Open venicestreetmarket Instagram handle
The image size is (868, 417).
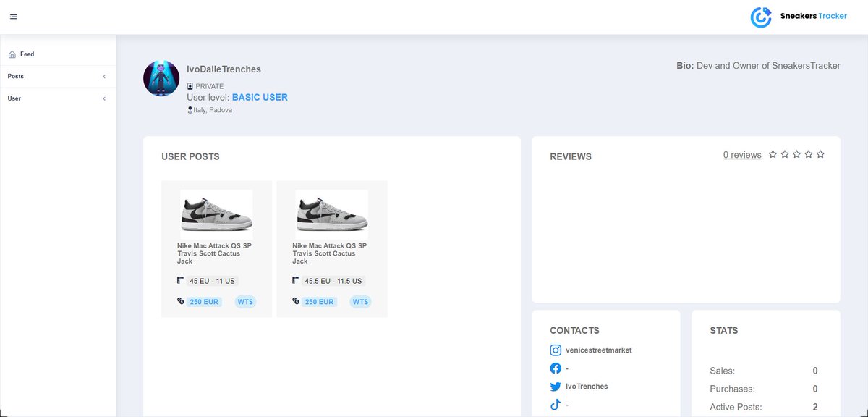pyautogui.click(x=598, y=350)
